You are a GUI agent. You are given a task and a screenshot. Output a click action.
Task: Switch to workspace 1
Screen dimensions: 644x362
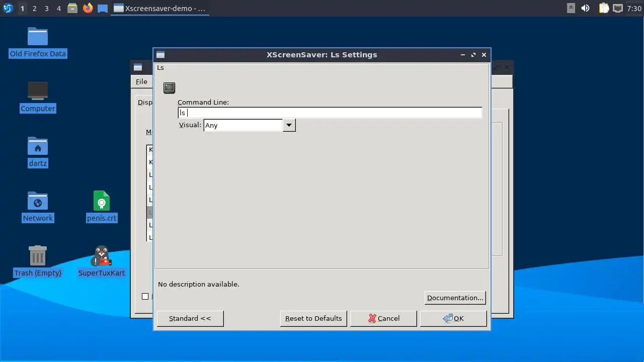coord(22,8)
